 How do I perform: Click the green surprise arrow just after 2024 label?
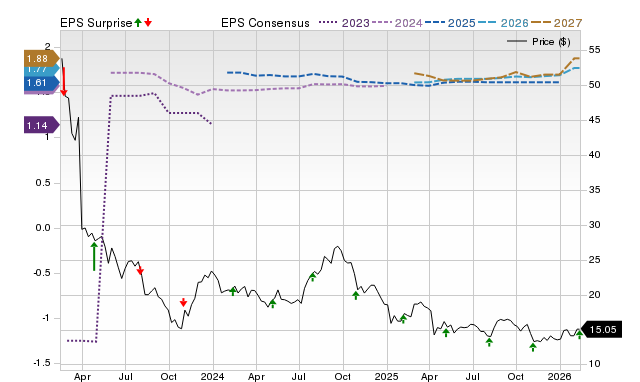(x=233, y=291)
